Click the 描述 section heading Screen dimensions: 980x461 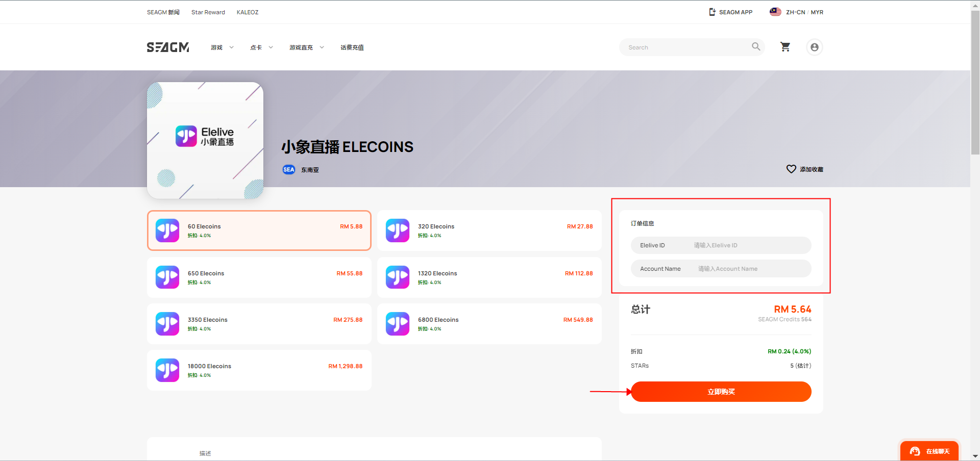(205, 453)
